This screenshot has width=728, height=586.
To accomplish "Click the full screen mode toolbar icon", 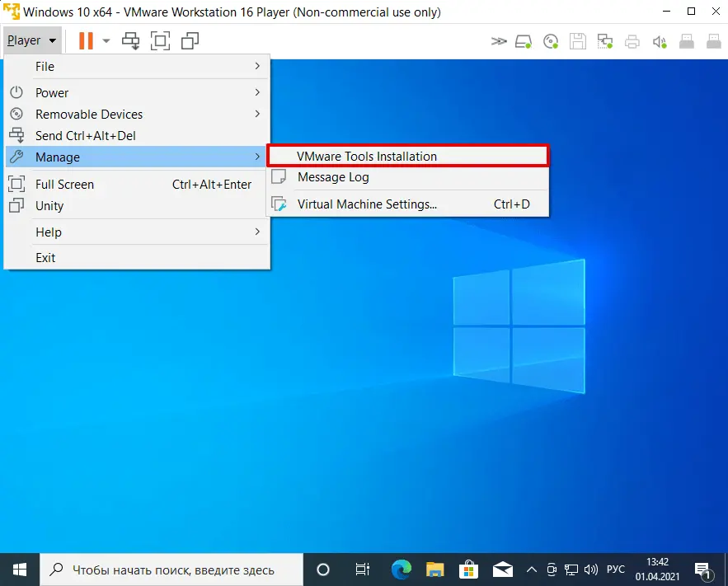I will click(x=160, y=41).
